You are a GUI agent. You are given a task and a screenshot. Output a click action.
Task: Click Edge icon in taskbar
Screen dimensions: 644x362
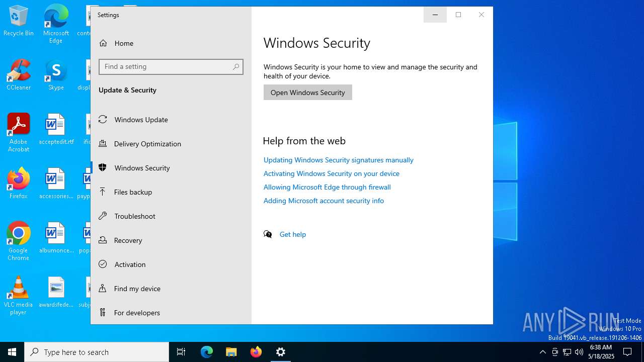pos(207,352)
